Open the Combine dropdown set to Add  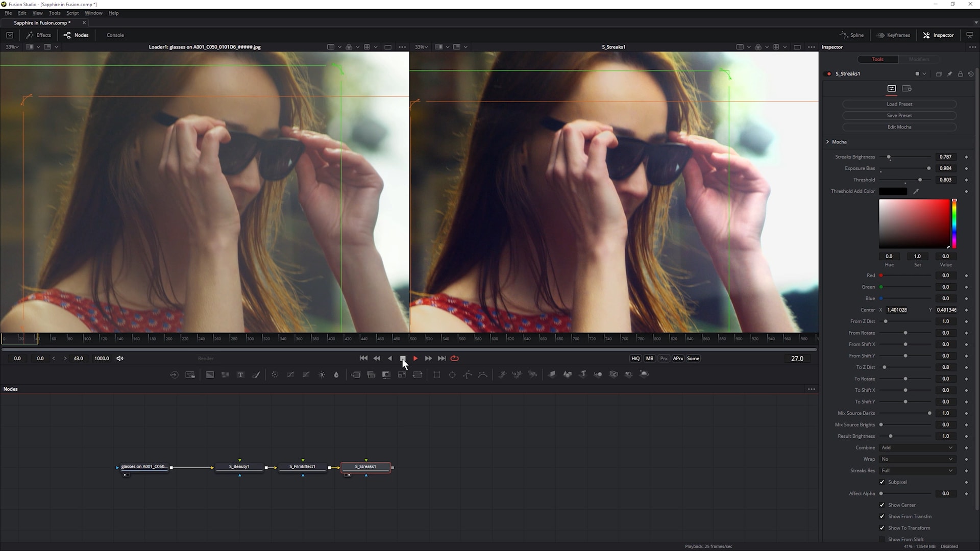coord(917,448)
